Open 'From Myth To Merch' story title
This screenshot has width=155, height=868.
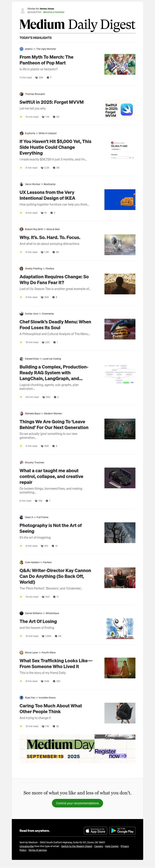tap(46, 60)
